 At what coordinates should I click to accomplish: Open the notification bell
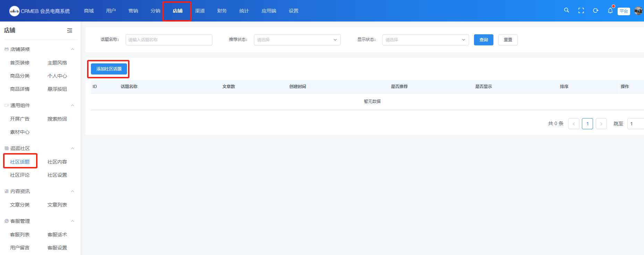pyautogui.click(x=610, y=11)
